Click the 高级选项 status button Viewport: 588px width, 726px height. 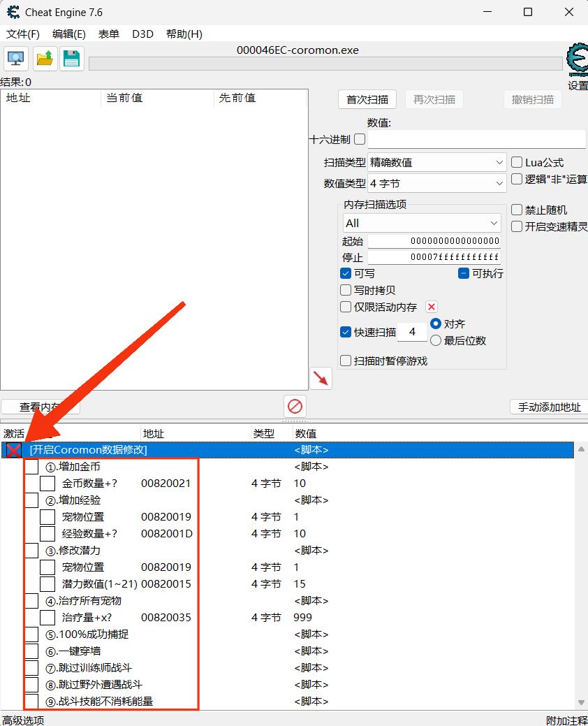(24, 720)
